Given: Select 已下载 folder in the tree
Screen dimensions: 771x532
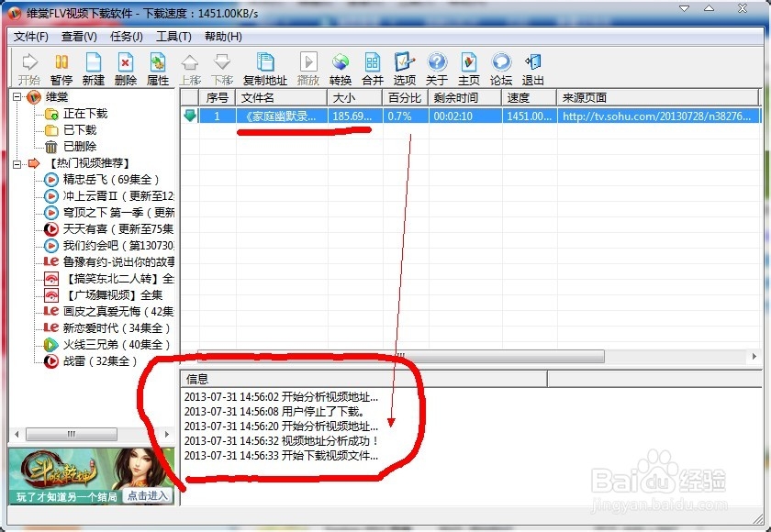Looking at the screenshot, I should point(80,130).
